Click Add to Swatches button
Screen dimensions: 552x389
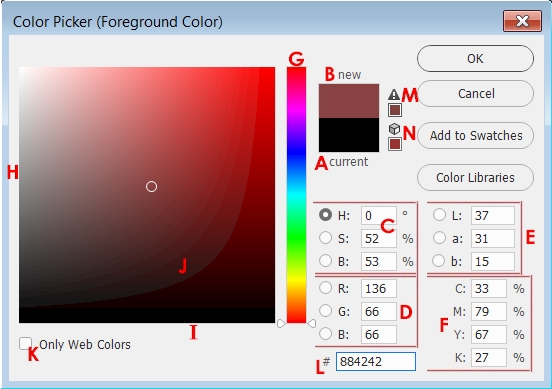pos(475,136)
